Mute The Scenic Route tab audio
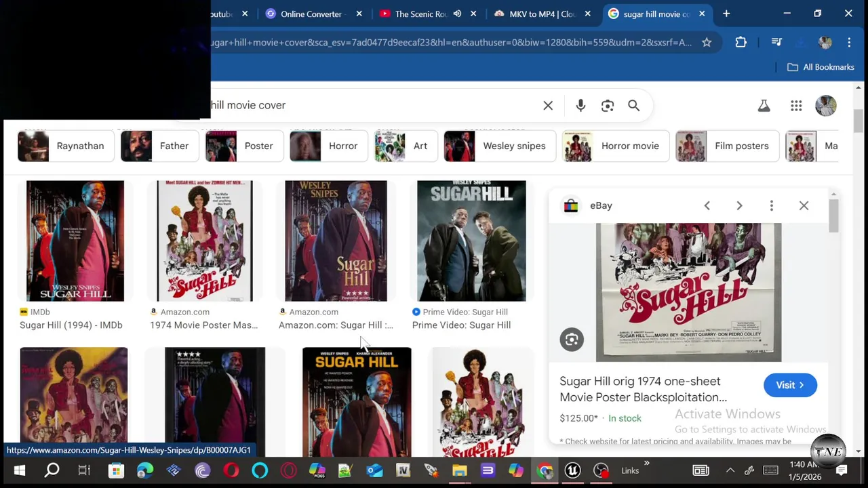Screen dimensions: 868x488 point(457,14)
